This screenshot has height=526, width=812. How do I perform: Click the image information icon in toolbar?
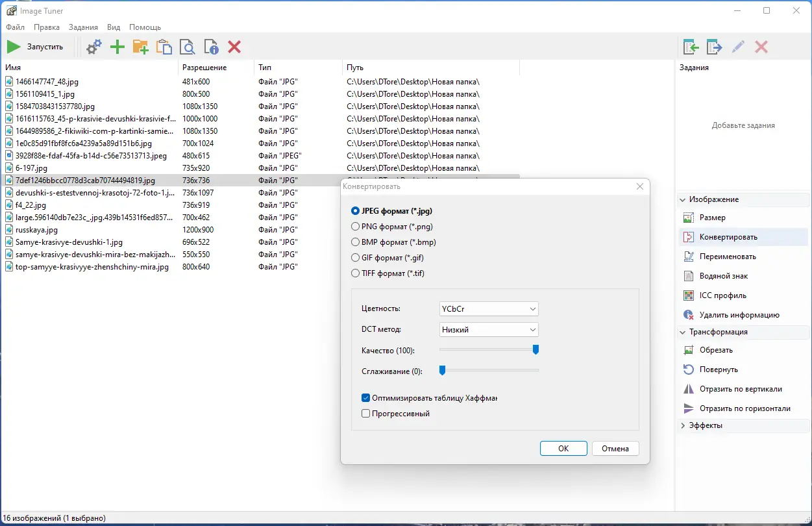point(211,47)
